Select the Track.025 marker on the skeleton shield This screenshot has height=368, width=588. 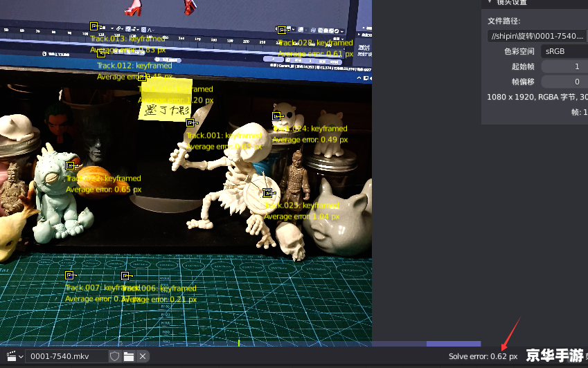(268, 193)
